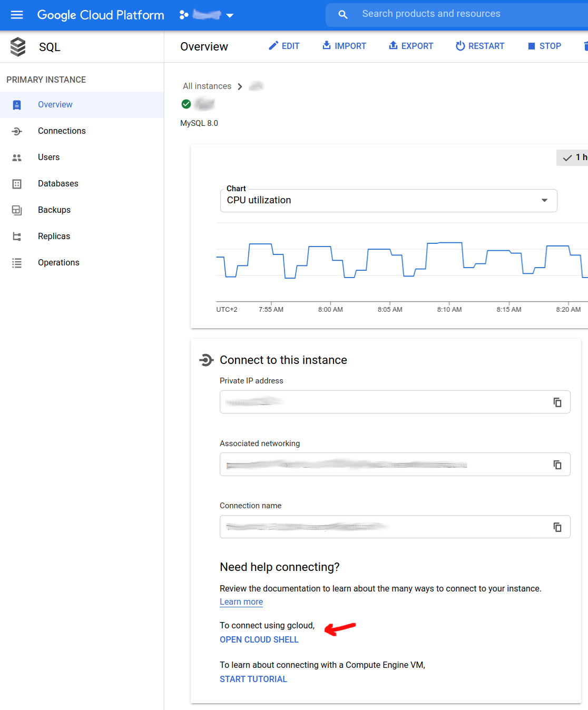Click the search magnifier icon
Screen dimensions: 588x710
[x=343, y=15]
